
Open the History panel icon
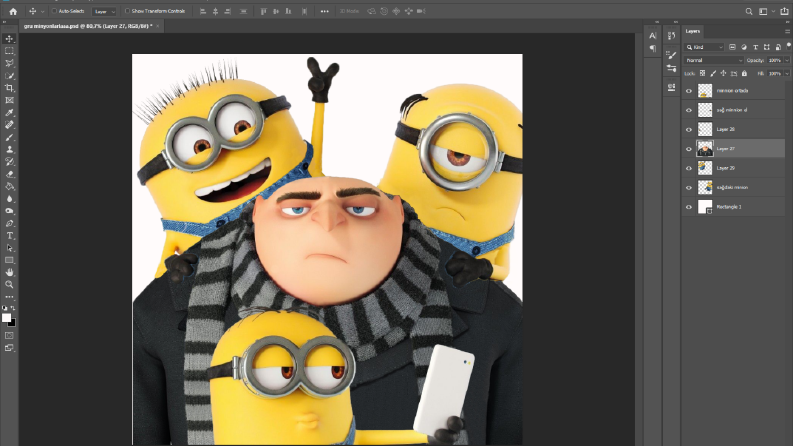(x=671, y=35)
